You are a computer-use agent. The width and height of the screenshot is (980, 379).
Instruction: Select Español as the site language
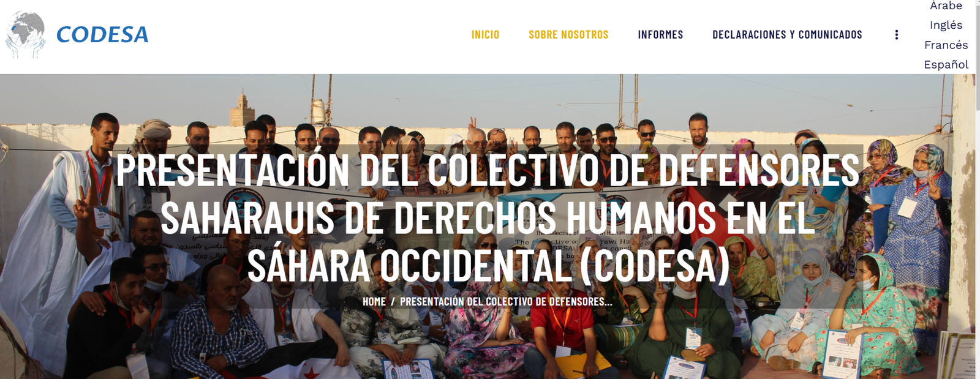click(x=946, y=64)
